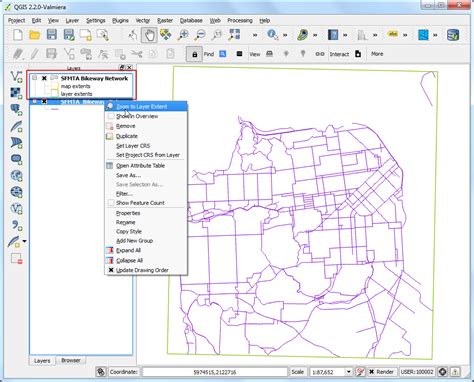Viewport: 474px width, 382px height.
Task: Choose Update Drawing Order entry
Action: click(142, 270)
